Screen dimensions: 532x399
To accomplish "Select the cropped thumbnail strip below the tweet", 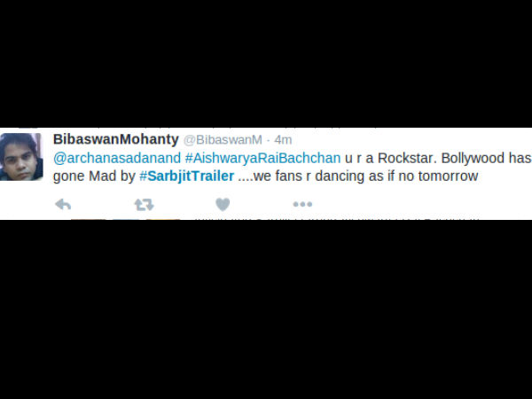I will (x=126, y=219).
